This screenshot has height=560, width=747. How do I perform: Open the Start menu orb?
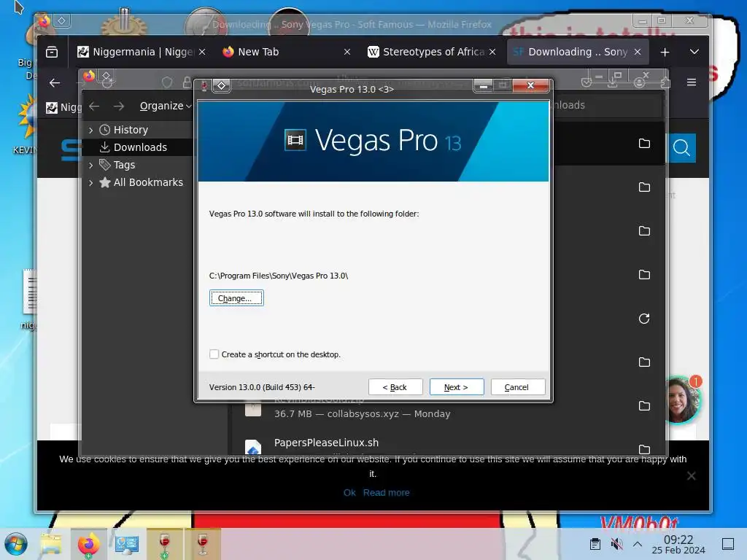point(16,544)
